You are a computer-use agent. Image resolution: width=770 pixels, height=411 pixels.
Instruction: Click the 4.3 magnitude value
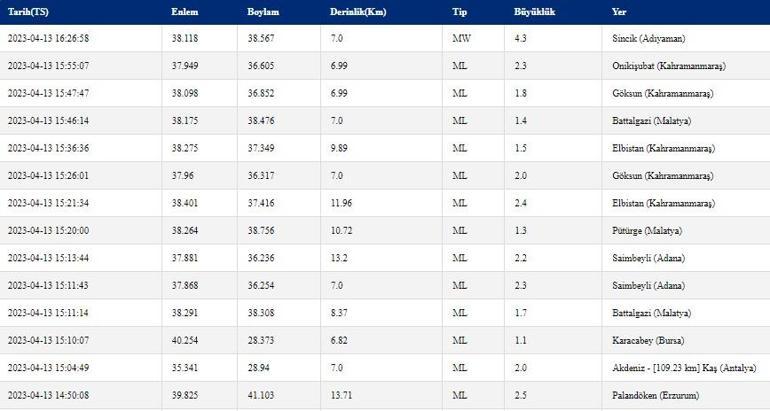(521, 38)
